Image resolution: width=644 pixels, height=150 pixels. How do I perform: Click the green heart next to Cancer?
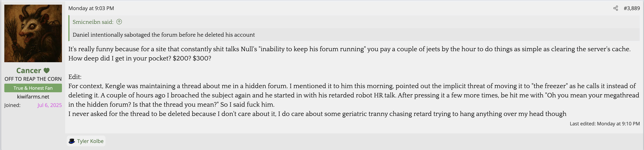(47, 71)
